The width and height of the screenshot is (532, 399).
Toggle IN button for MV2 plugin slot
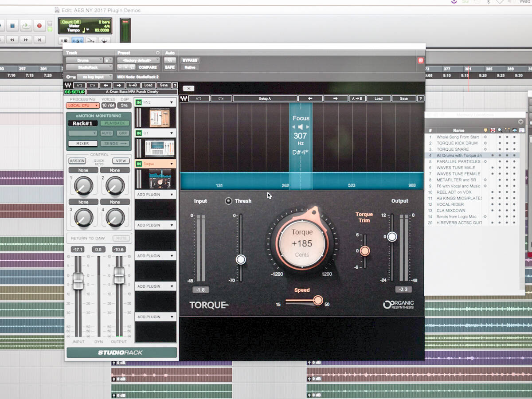coord(139,102)
